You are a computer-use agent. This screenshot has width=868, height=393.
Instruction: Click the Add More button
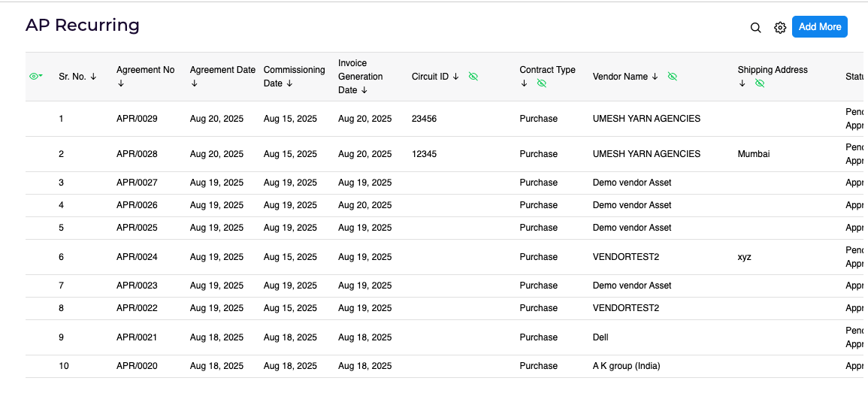(819, 27)
